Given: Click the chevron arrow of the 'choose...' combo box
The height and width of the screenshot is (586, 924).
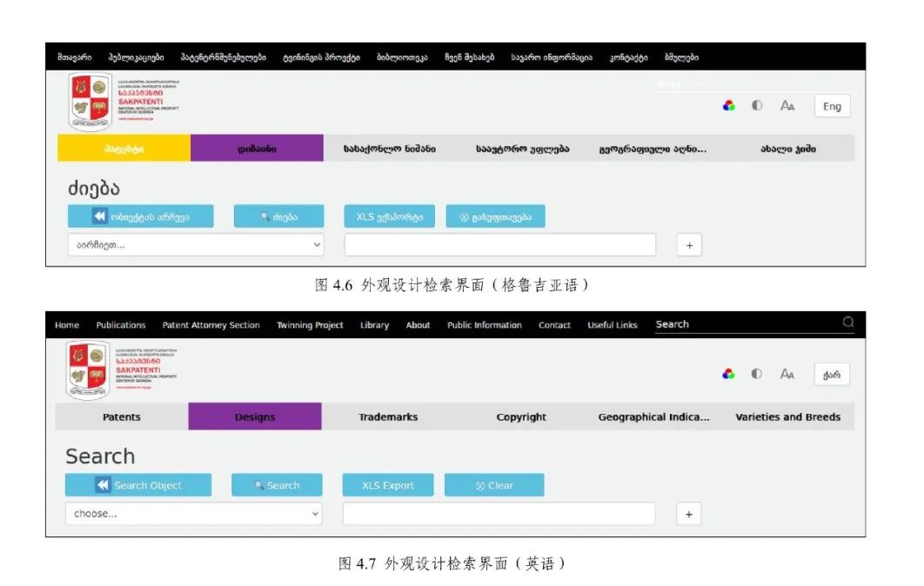Looking at the screenshot, I should (315, 514).
